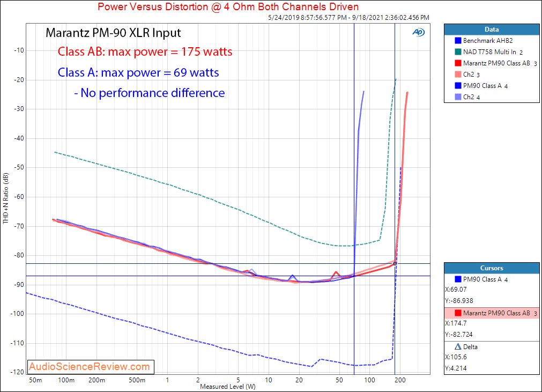This screenshot has width=542, height=392.
Task: Click the Y:-86.938 cursor value
Action: 459,301
